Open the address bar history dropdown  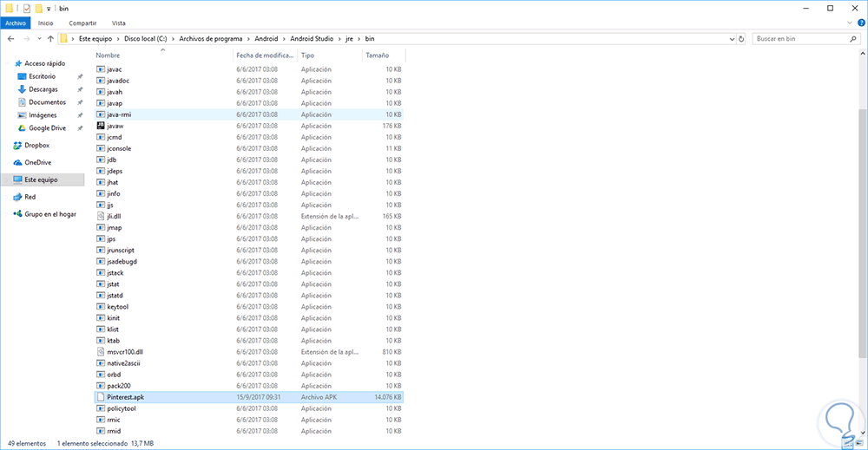point(732,39)
